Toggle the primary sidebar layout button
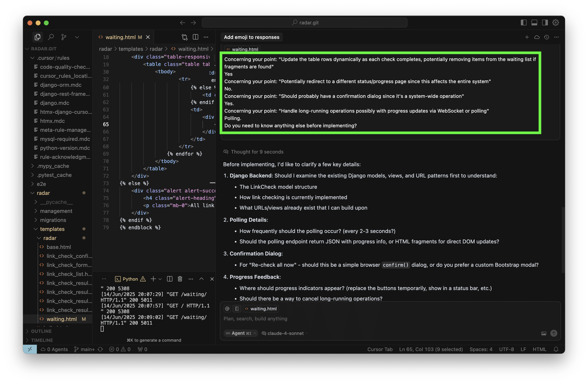 pos(524,23)
